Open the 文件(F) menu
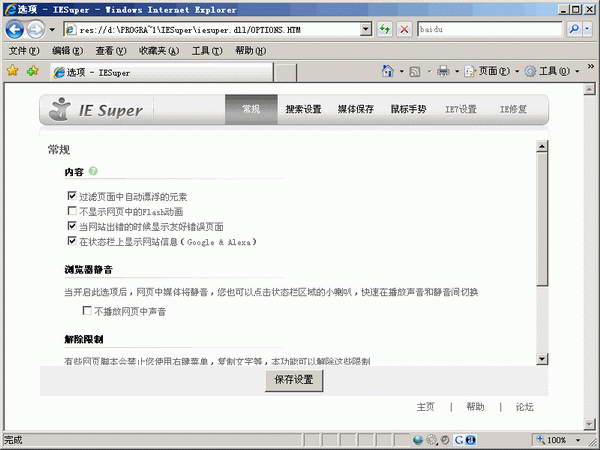The width and height of the screenshot is (600, 450). (x=24, y=51)
